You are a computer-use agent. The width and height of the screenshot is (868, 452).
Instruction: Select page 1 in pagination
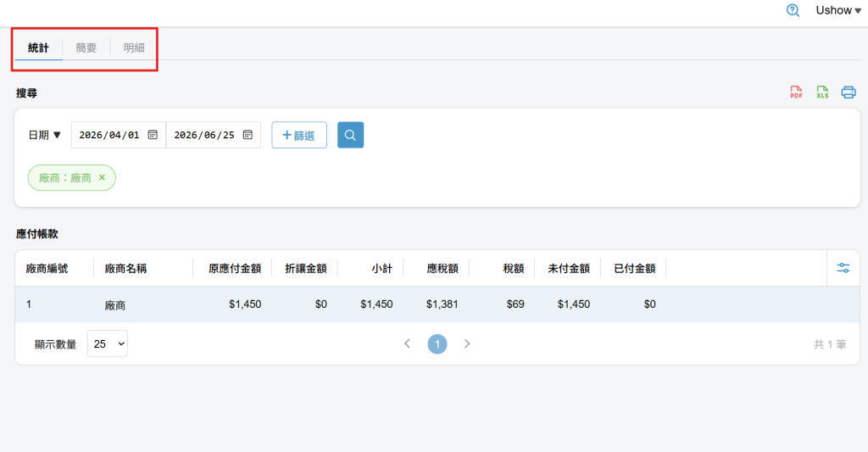coord(437,344)
